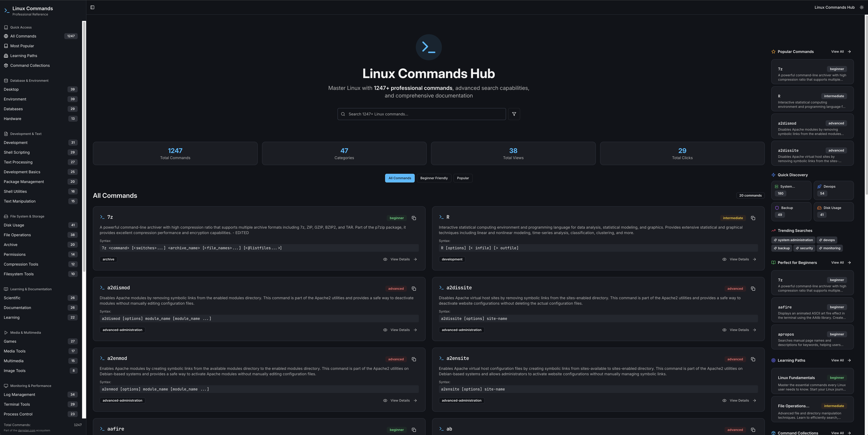The width and height of the screenshot is (868, 435).
Task: Click the terminal logo above Linux Commands Hub
Action: tap(429, 47)
